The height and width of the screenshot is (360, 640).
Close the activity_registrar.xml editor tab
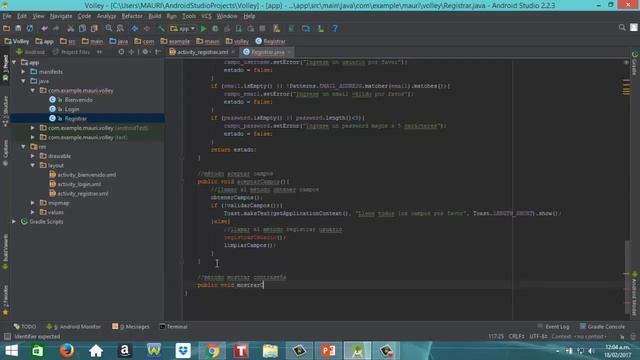pos(233,52)
